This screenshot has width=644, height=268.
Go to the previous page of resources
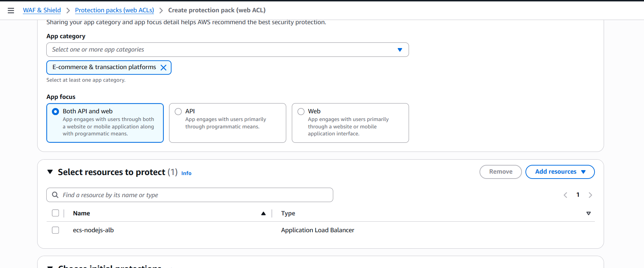(565, 195)
